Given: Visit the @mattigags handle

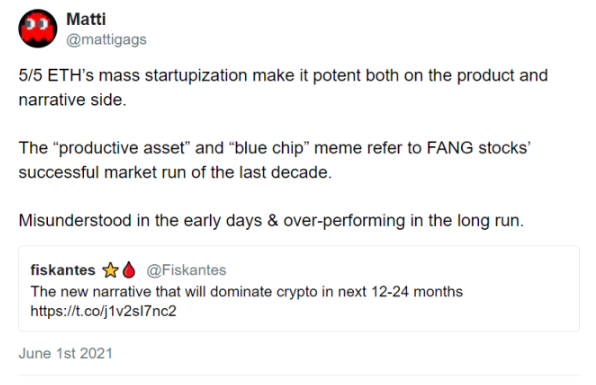Looking at the screenshot, I should [x=106, y=40].
